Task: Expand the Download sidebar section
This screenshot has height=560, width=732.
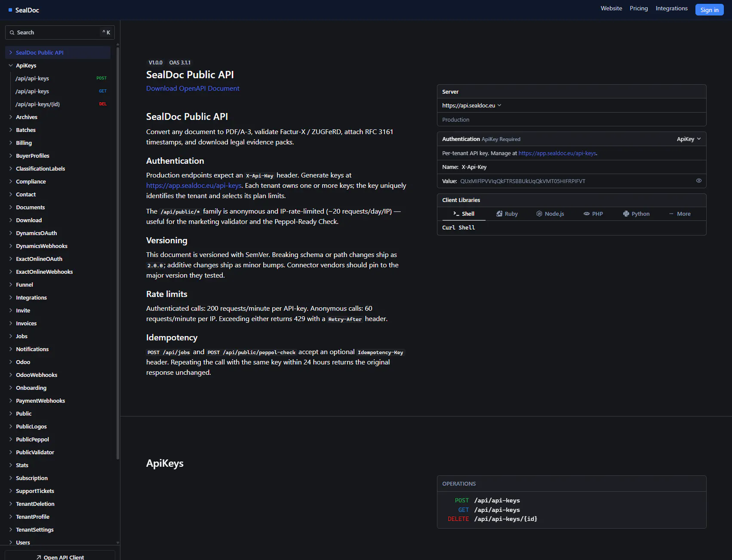Action: (x=58, y=220)
